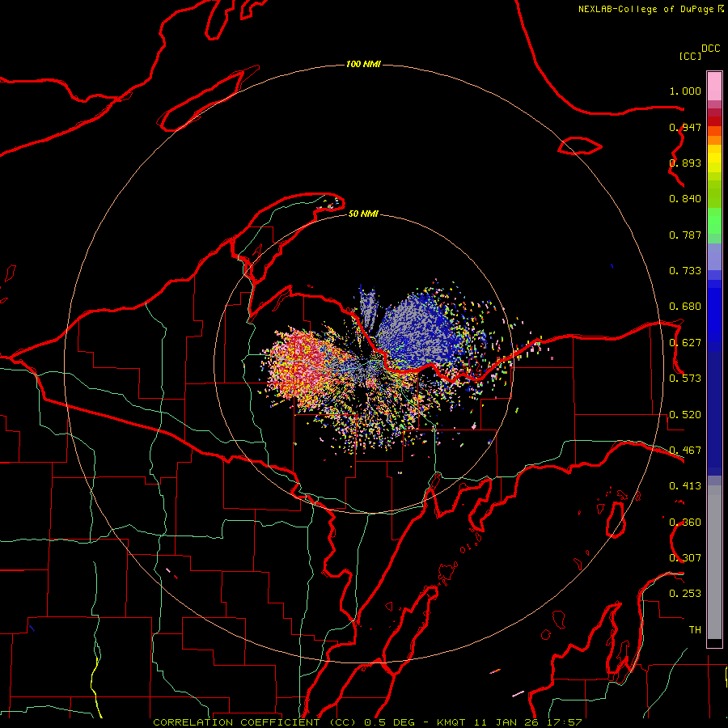Image resolution: width=728 pixels, height=728 pixels.
Task: Select the 0.413 scale value
Action: (685, 486)
